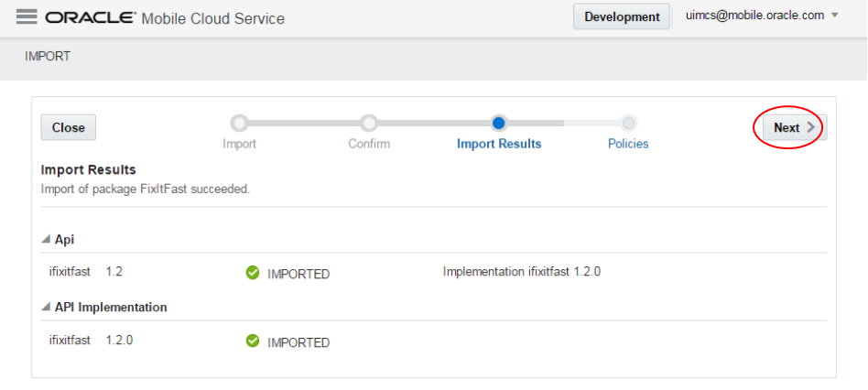868x390 pixels.
Task: Click the IMPORT breadcrumb title
Action: [48, 57]
